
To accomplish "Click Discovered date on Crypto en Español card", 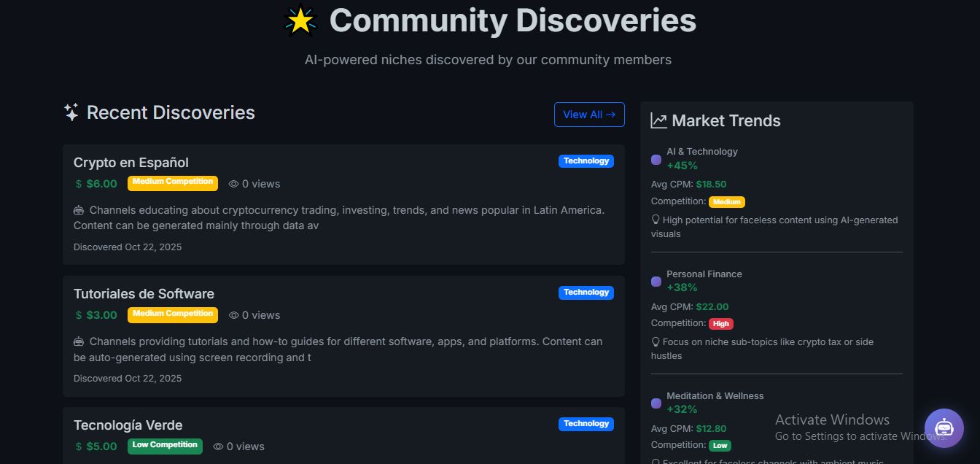I will click(x=128, y=247).
